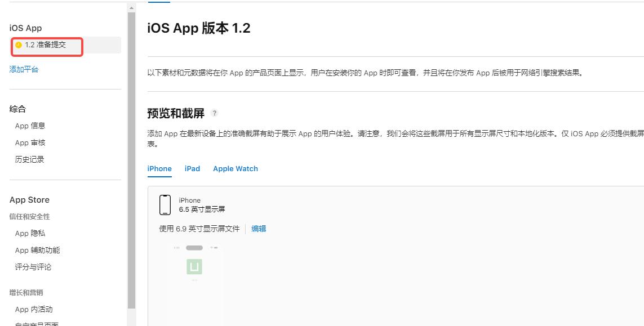Viewport: 644px width, 326px height.
Task: Click the iPhone device outline icon
Action: pos(165,205)
